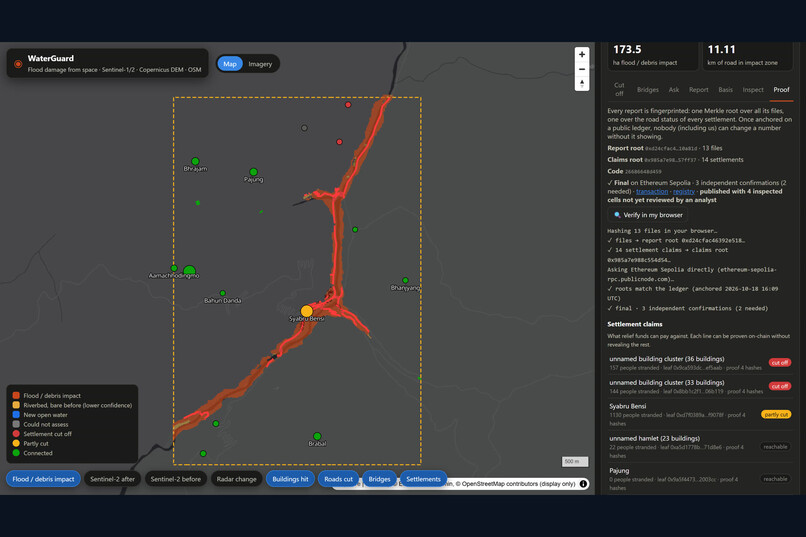806x537 pixels.
Task: Select the Bahun Danda settlement marker
Action: pyautogui.click(x=223, y=293)
